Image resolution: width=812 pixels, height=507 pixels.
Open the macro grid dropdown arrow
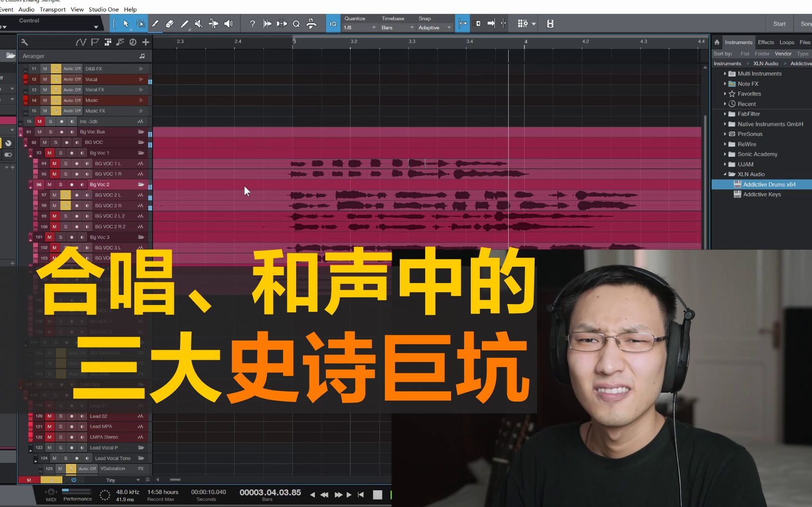tap(534, 24)
